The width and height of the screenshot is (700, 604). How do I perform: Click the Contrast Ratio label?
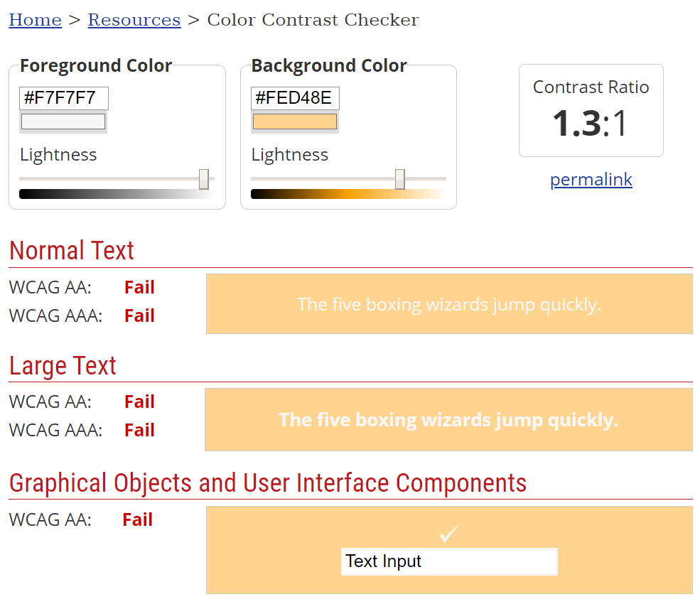click(591, 87)
